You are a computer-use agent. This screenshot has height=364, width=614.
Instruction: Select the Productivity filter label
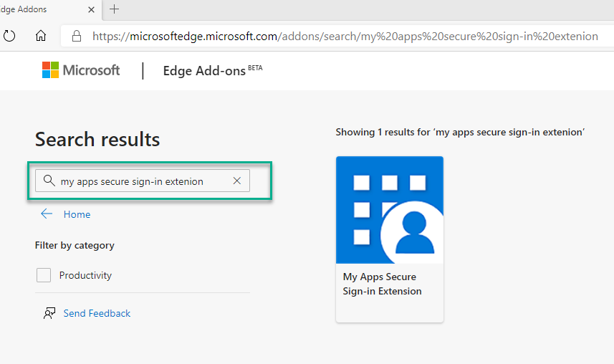pos(85,275)
